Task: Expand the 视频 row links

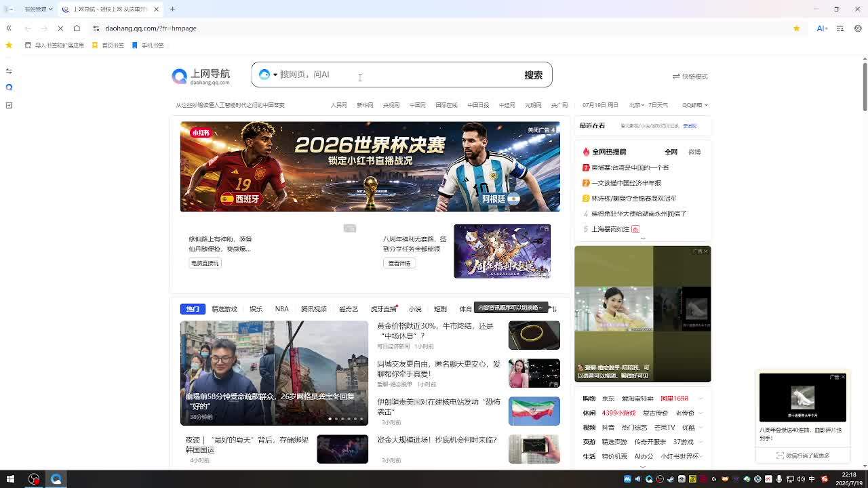Action: coord(701,428)
